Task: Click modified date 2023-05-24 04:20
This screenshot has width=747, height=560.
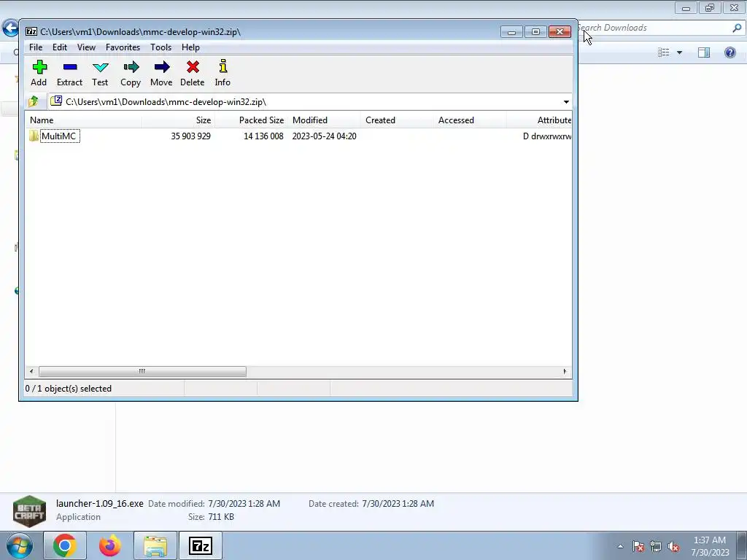Action: (324, 136)
